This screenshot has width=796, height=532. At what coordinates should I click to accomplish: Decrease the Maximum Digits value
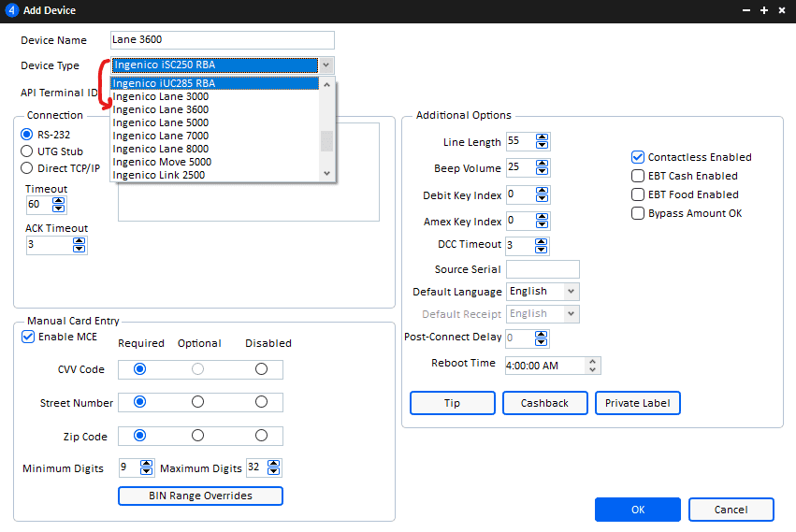point(273,471)
